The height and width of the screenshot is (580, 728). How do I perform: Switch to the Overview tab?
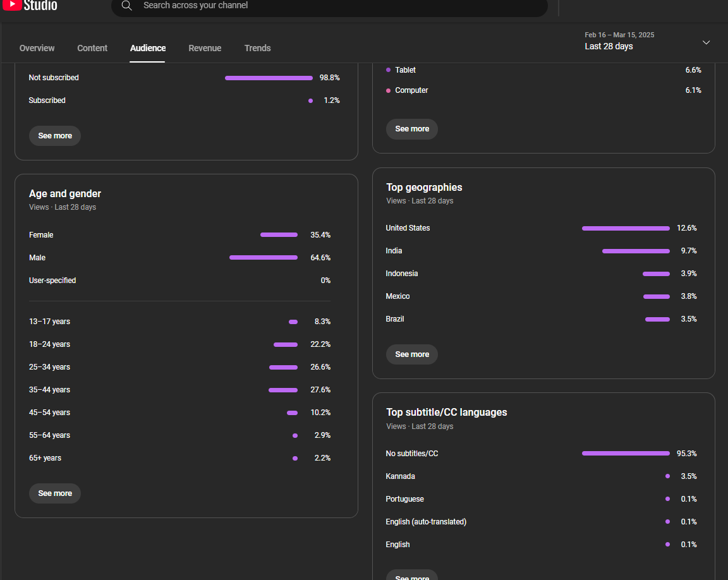point(37,48)
